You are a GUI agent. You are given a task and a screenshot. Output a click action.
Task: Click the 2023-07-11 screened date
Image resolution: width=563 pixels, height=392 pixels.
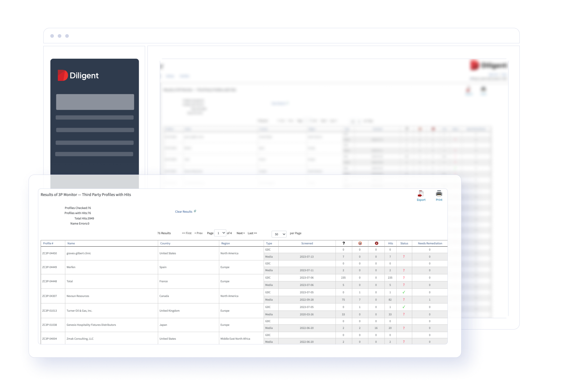307,270
